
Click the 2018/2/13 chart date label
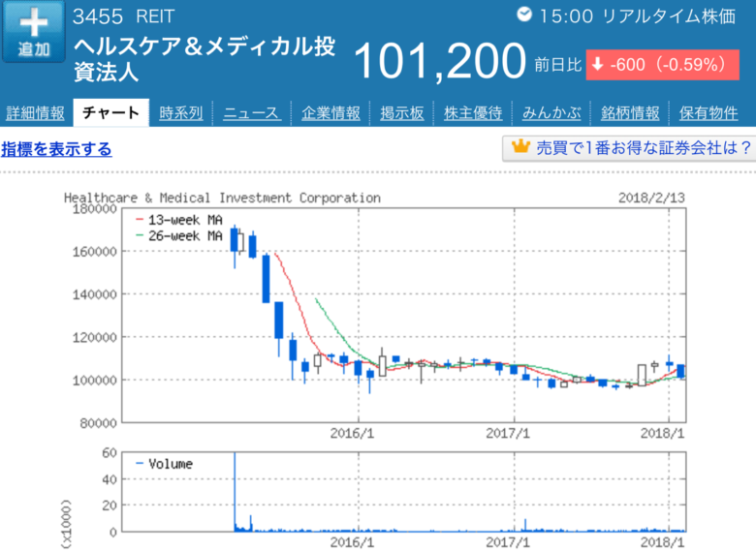click(x=651, y=198)
